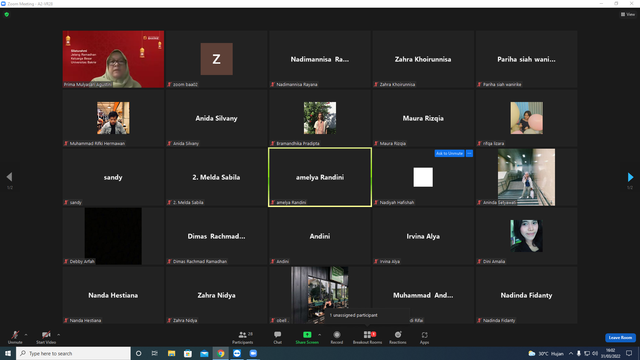Open Microsoft Store from taskbar
The width and height of the screenshot is (640, 360).
coord(188,353)
